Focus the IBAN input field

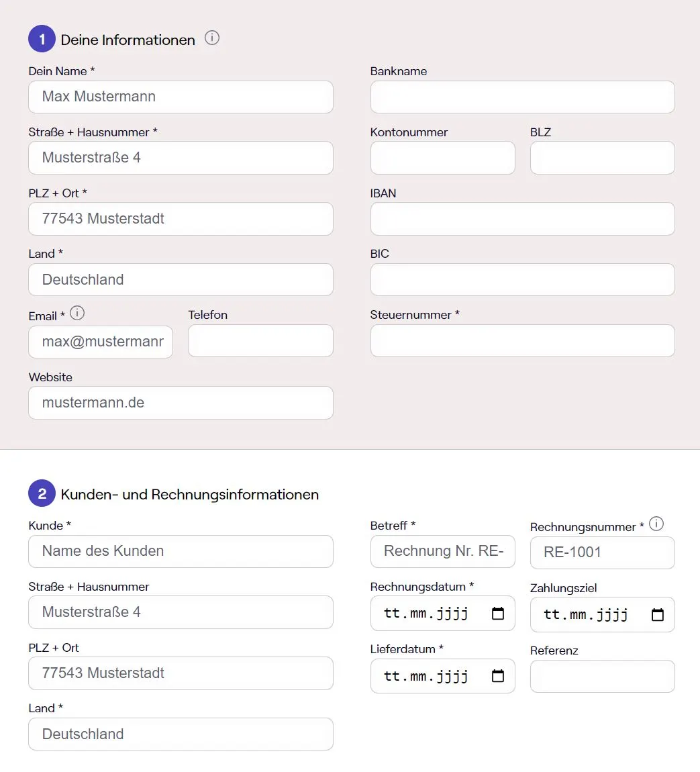tap(522, 219)
